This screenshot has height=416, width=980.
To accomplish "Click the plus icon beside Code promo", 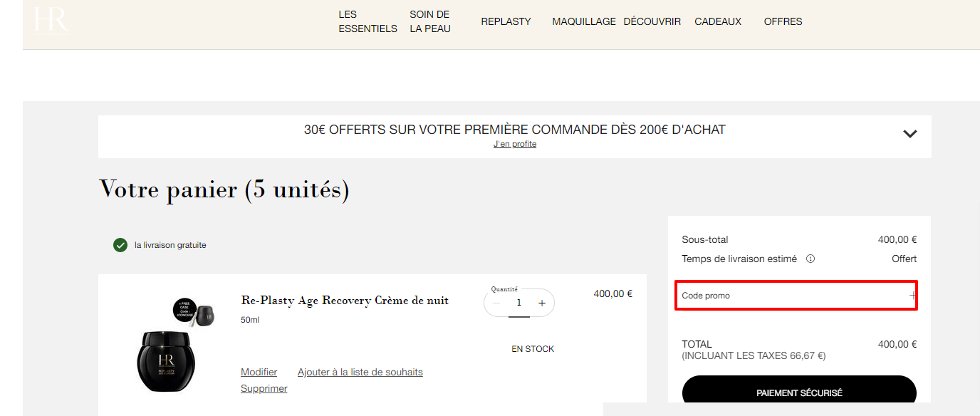I will click(913, 295).
